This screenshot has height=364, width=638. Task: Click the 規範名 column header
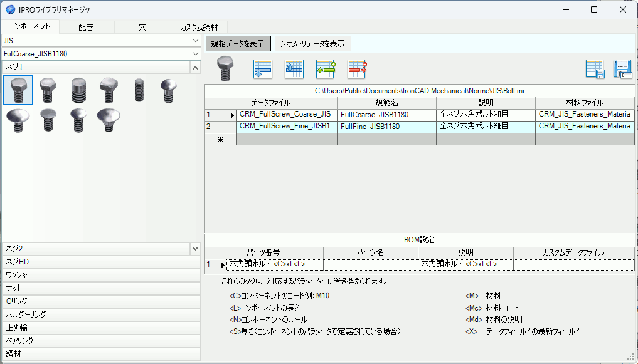386,103
